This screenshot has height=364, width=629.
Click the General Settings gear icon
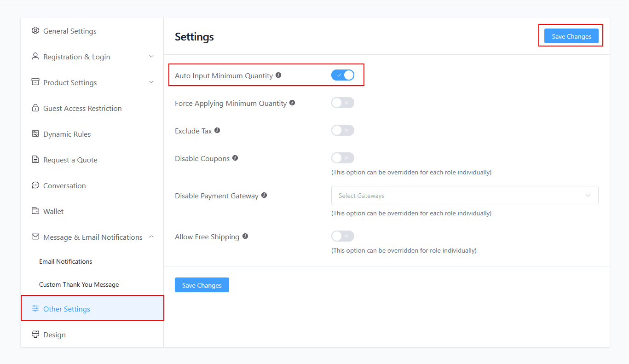[x=35, y=30]
